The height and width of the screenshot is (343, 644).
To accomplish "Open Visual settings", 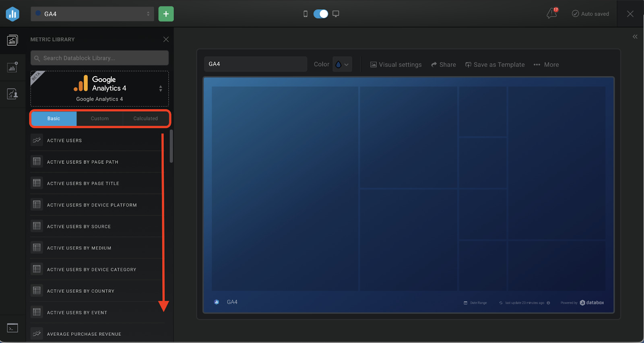I will [x=396, y=64].
